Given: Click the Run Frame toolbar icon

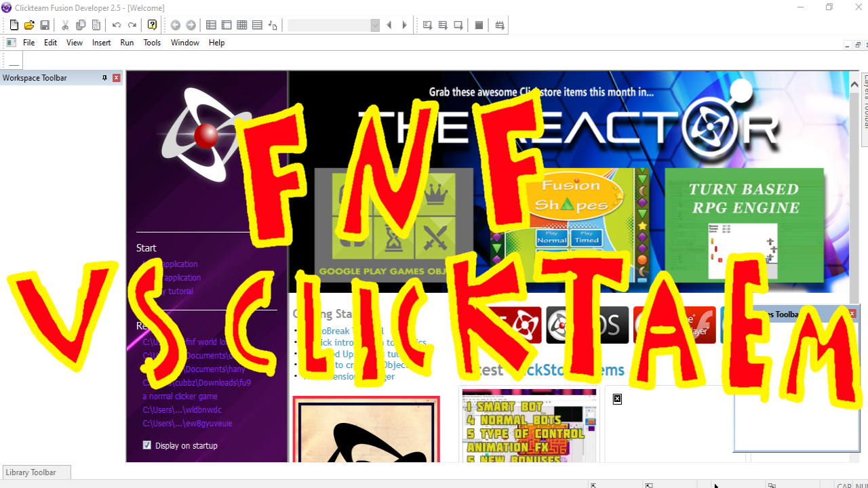Looking at the screenshot, I should (x=458, y=25).
